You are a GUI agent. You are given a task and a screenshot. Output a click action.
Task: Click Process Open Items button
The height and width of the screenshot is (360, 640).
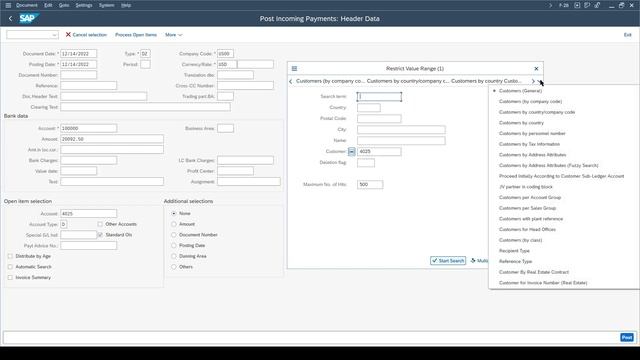click(x=136, y=35)
